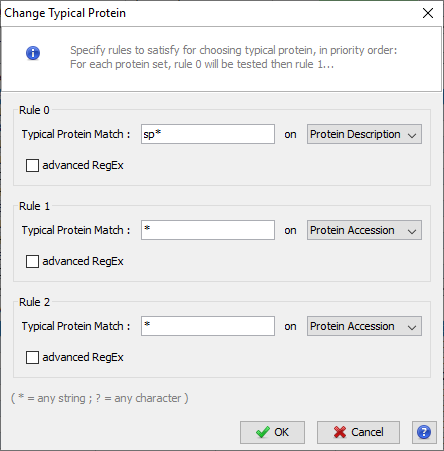Check advanced RegEx under Rule 2

tap(32, 357)
